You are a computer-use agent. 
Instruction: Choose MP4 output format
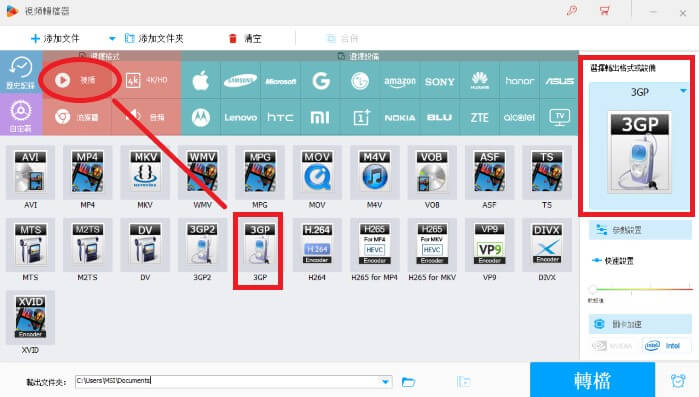[87, 172]
